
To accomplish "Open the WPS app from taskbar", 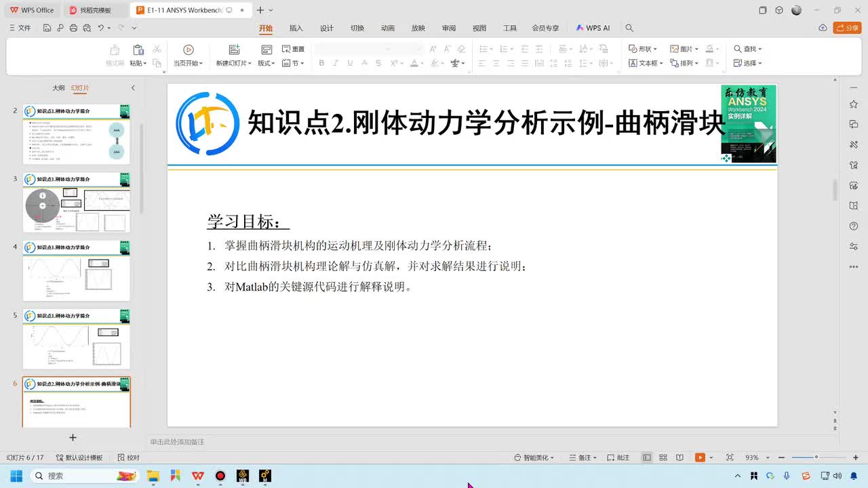I will 198,476.
